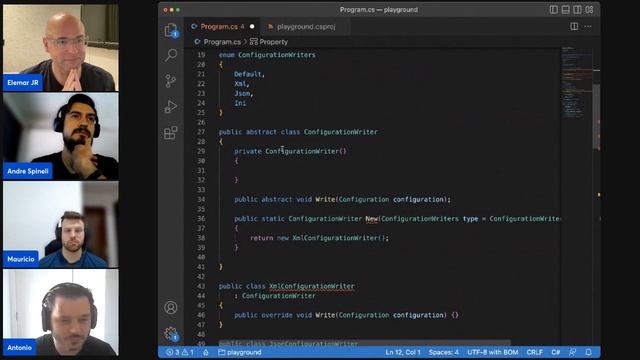Select Mauricio video tile
640x360 pixels.
[61, 224]
